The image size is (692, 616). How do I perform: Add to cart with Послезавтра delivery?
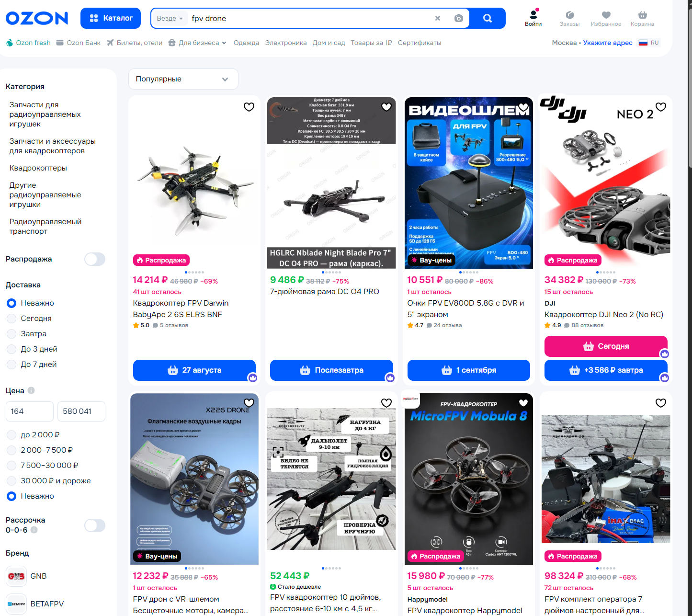331,370
